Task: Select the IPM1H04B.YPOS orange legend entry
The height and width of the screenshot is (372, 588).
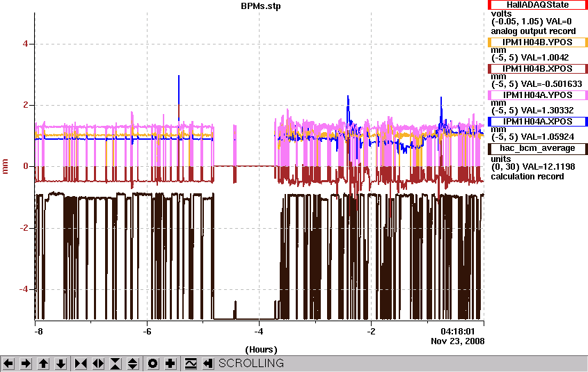Action: [x=537, y=42]
